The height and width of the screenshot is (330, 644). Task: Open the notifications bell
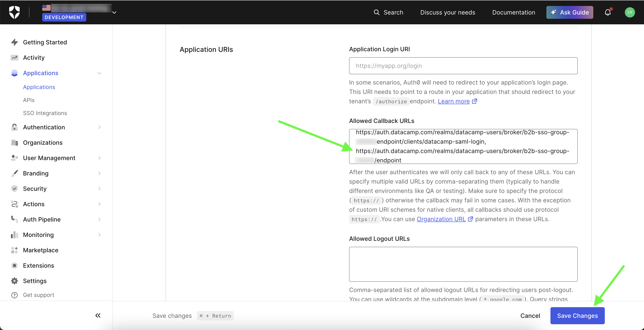coord(608,12)
